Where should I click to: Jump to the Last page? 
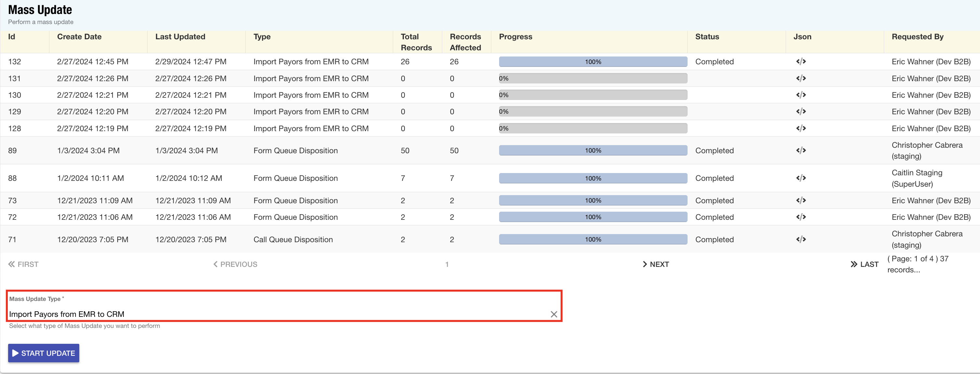point(864,264)
